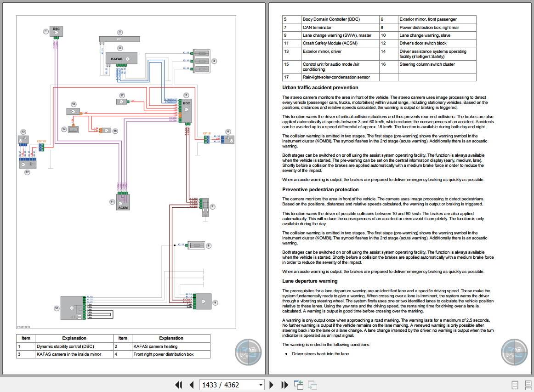Go to the previous page
This screenshot has width=534, height=392.
(191, 385)
